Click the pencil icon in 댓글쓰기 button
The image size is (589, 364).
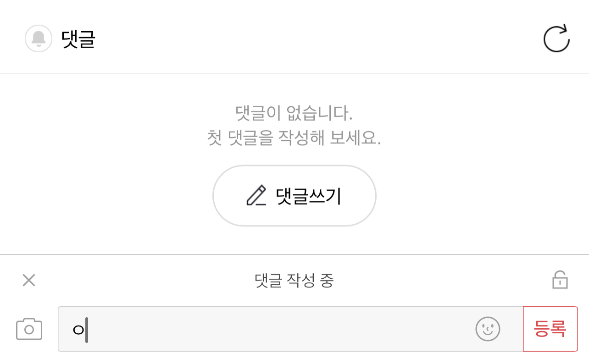(x=256, y=195)
